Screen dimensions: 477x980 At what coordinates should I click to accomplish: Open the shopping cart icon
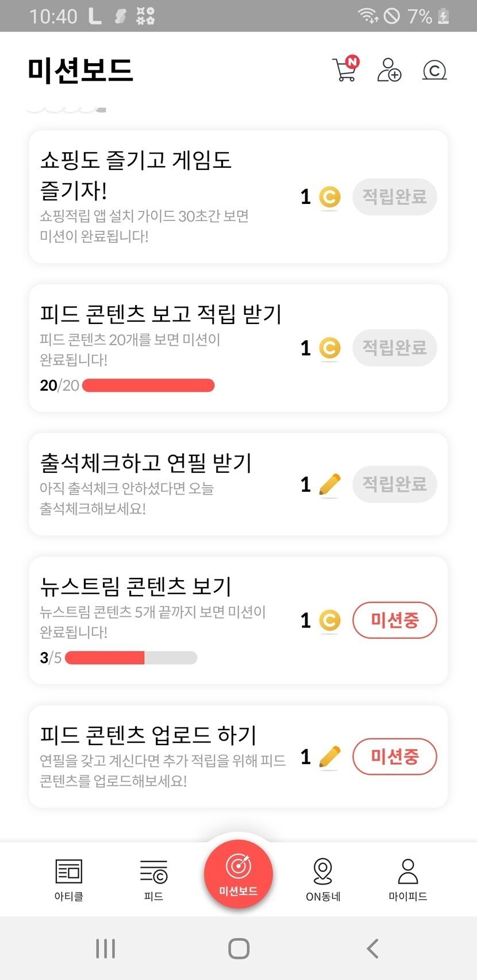coord(345,70)
